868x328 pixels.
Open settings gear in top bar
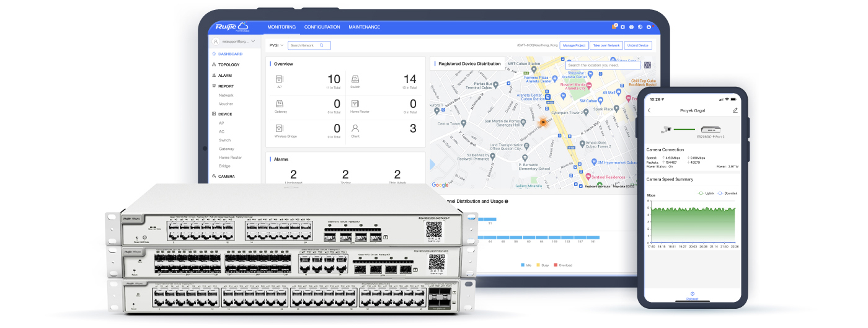[x=622, y=27]
